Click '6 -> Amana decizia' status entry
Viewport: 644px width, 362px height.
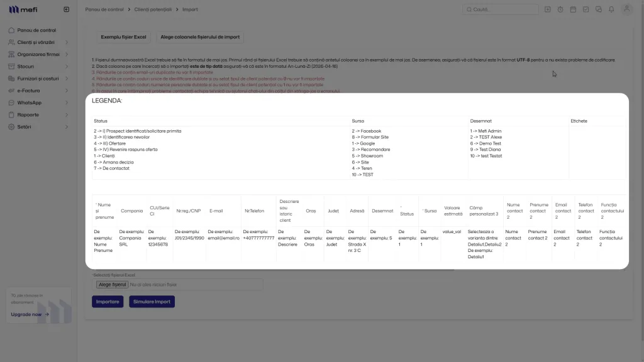(x=113, y=162)
